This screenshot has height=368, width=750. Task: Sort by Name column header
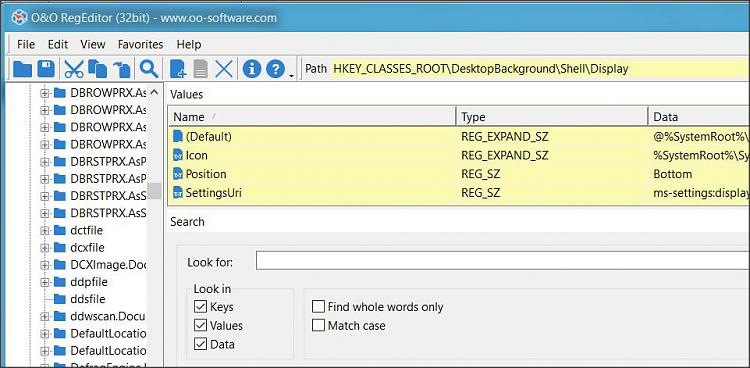coord(312,117)
